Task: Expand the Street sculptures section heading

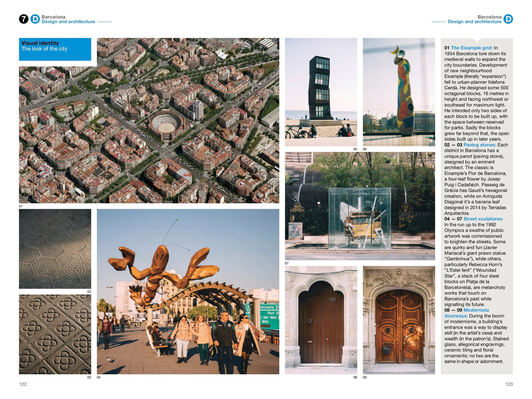Action: (x=484, y=218)
